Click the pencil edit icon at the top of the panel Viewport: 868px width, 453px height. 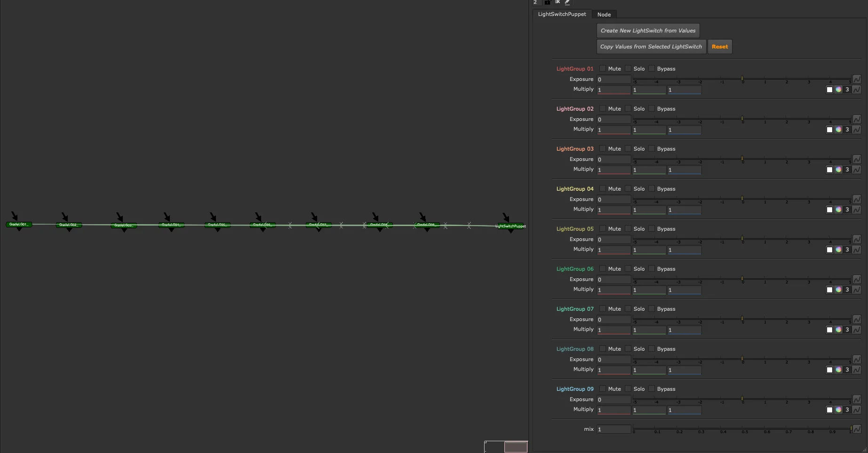pyautogui.click(x=567, y=2)
